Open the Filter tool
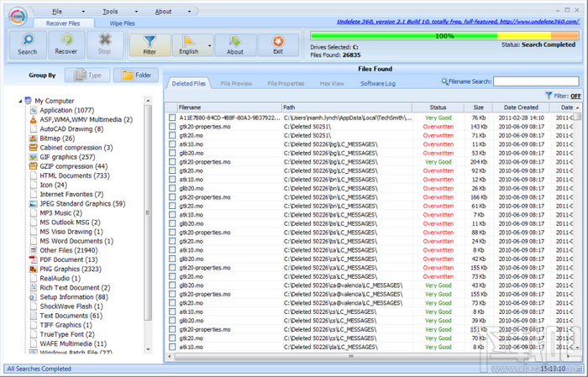The height and width of the screenshot is (377, 588). click(x=150, y=45)
